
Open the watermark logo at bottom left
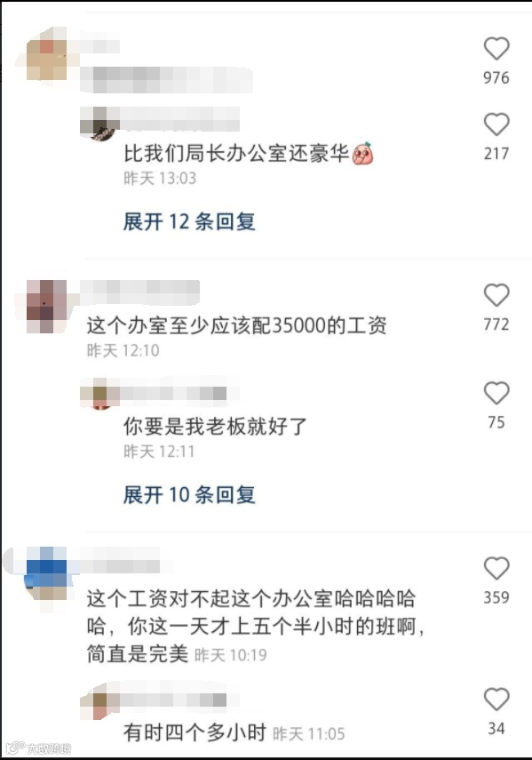point(39,748)
